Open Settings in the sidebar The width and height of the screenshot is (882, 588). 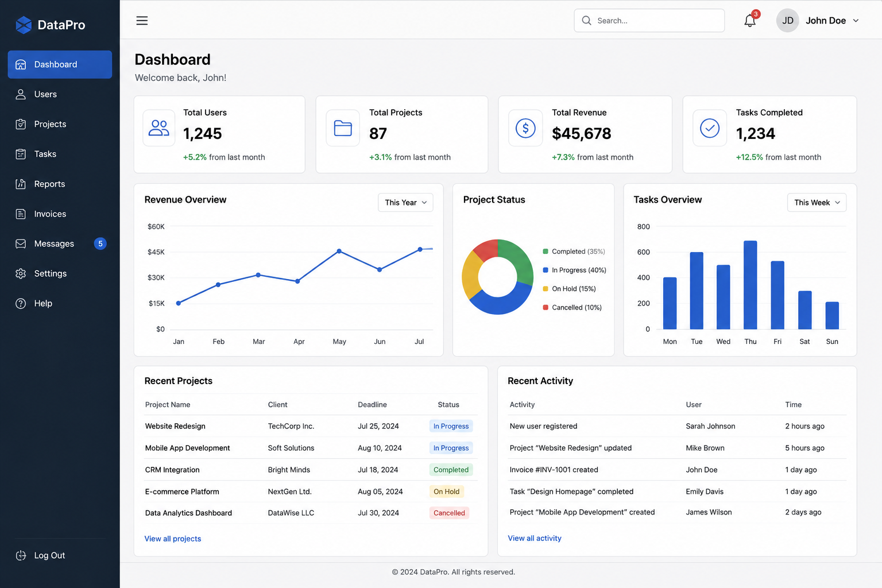[60, 273]
